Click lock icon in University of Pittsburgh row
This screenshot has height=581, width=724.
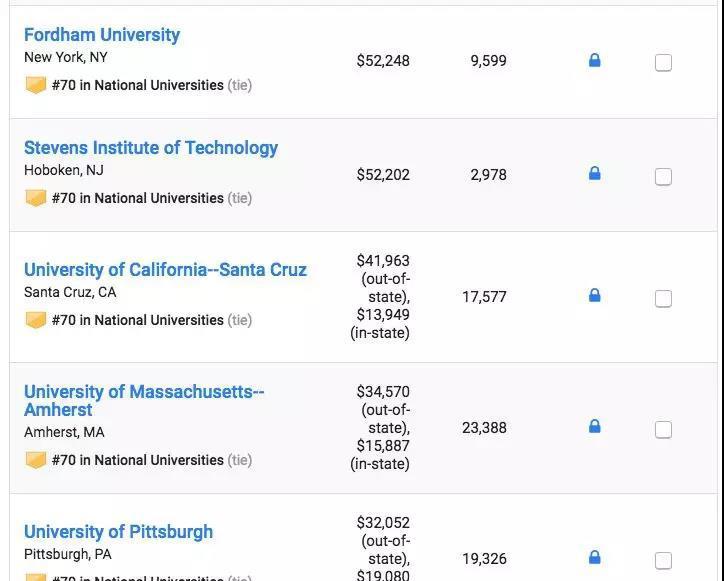tap(595, 557)
